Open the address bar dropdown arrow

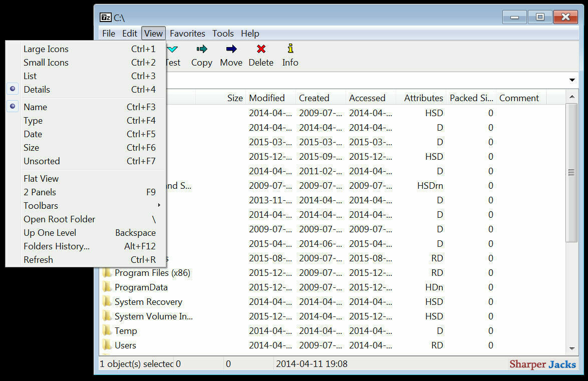point(572,80)
